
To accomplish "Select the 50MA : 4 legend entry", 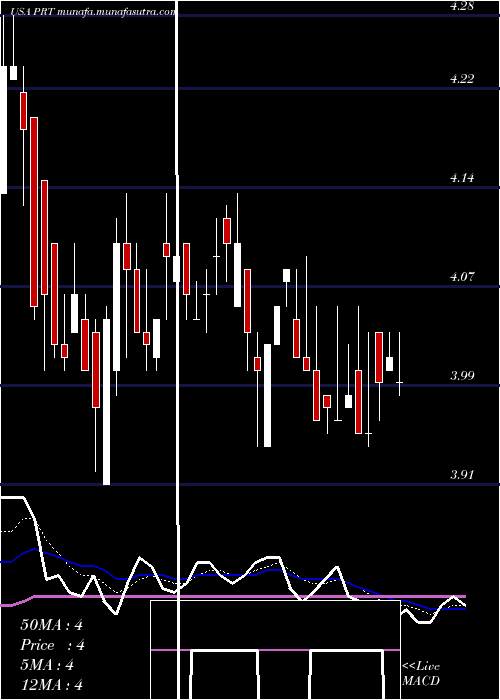I will (52, 625).
